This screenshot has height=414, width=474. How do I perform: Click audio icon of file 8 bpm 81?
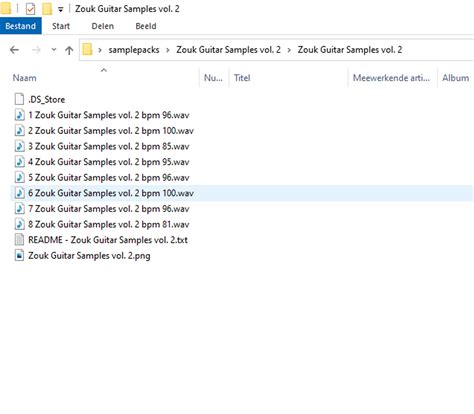pyautogui.click(x=19, y=224)
